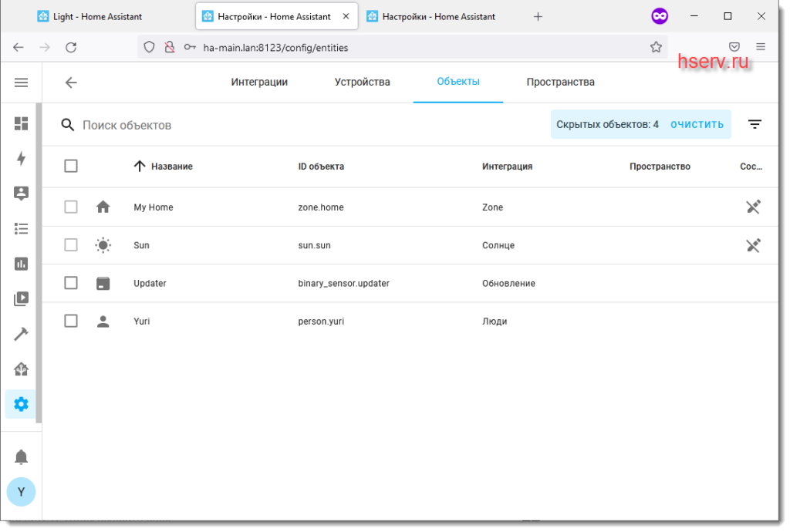Open the Energy lightning bolt icon
This screenshot has height=532, width=790.
pos(22,159)
